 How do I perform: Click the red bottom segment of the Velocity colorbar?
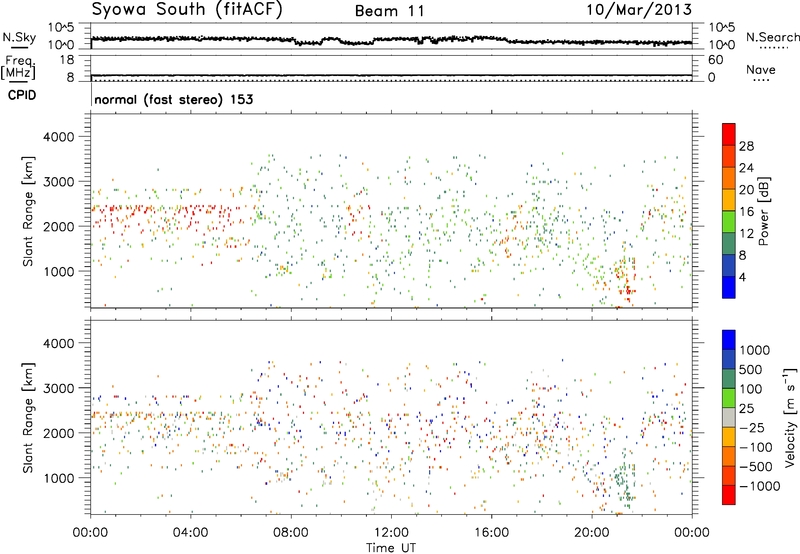(x=729, y=495)
